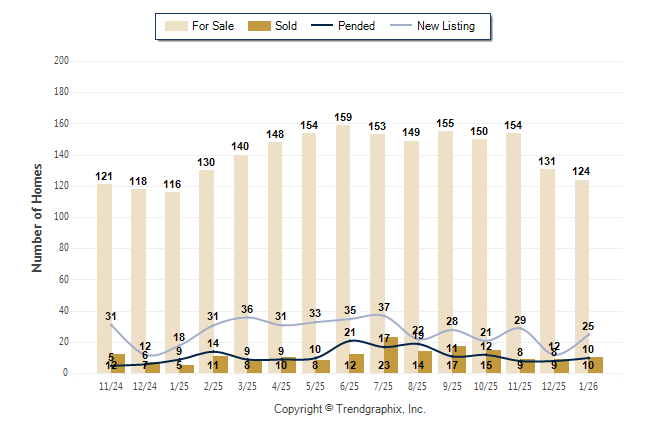Click the Pended data label 21 at 6/25
The image size is (646, 434).
(350, 332)
